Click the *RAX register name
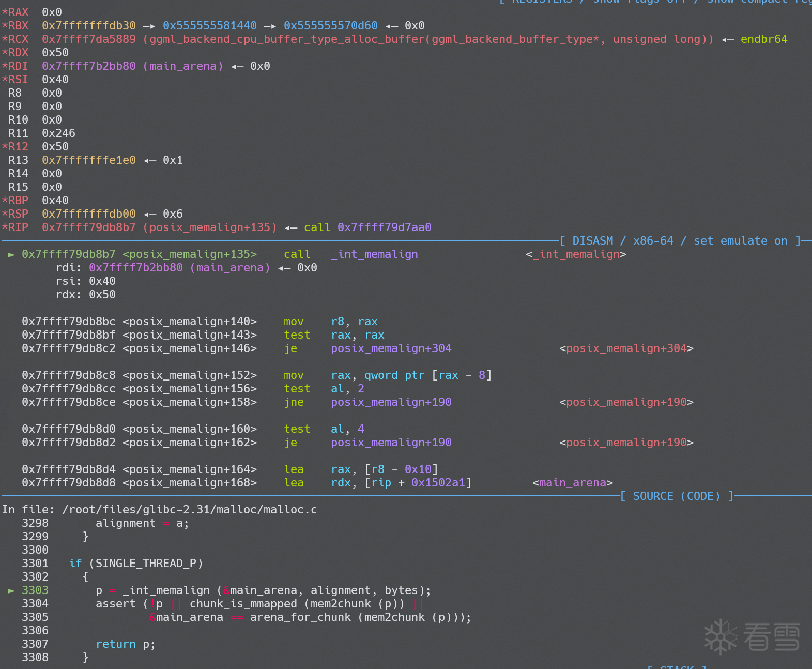 point(16,12)
